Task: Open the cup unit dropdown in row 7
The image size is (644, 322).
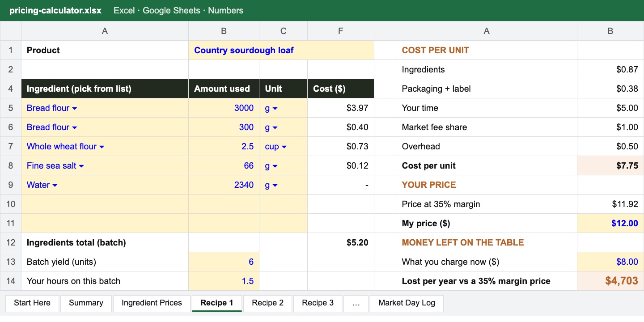Action: click(284, 147)
